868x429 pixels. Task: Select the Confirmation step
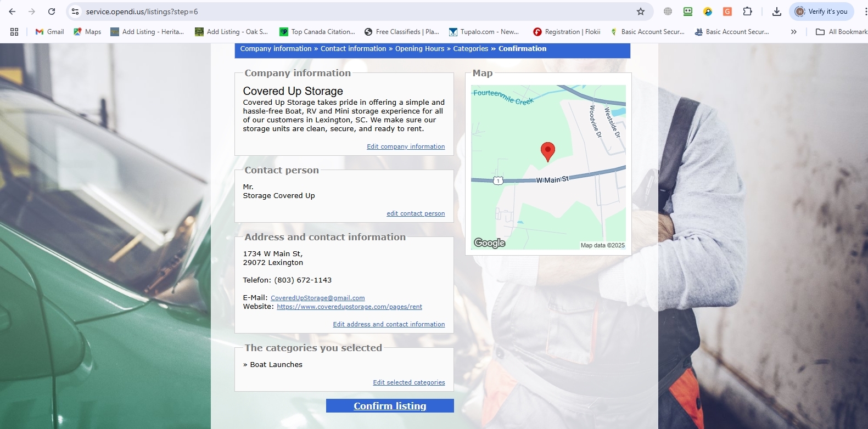[x=522, y=49]
